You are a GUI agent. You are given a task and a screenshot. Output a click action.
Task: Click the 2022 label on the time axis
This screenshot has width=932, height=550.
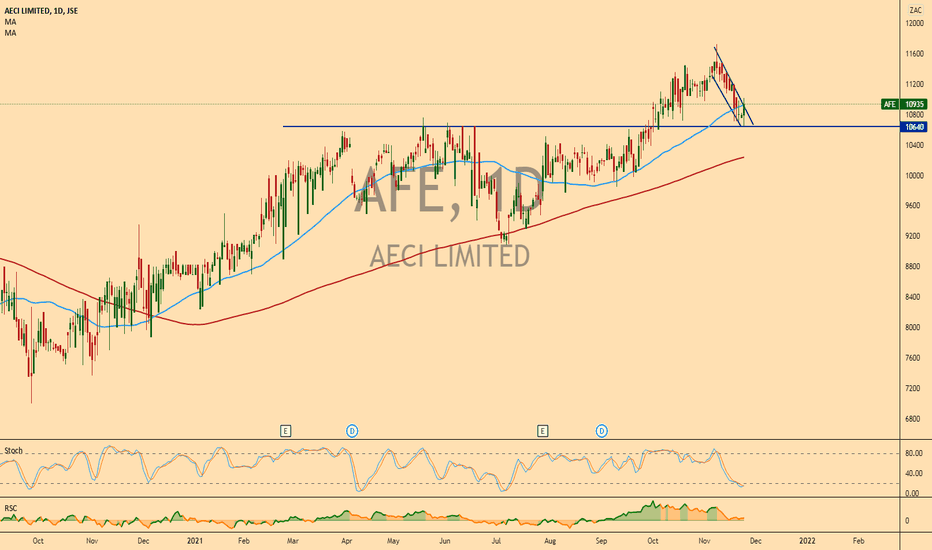807,540
